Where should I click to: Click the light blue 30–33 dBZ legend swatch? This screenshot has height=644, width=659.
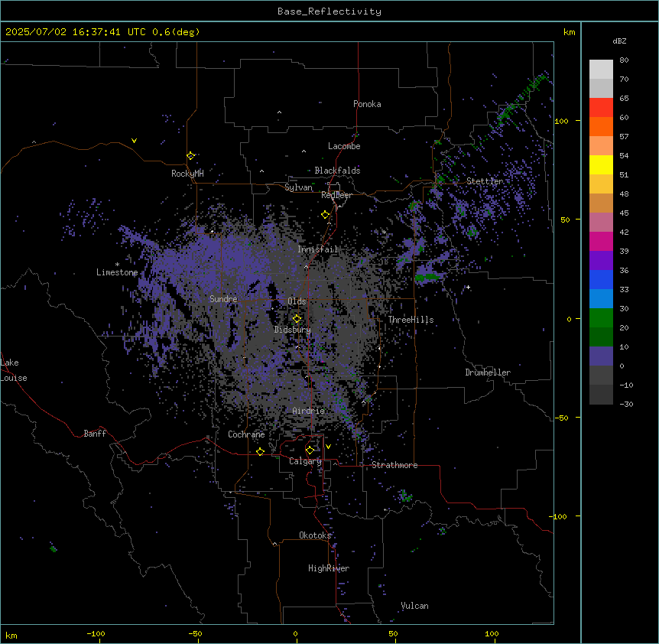(601, 299)
